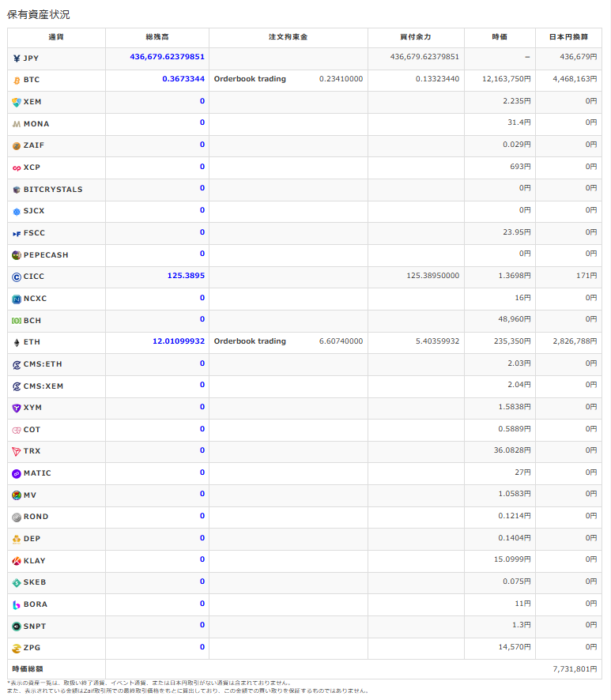
Task: Click the 時価 column header
Action: pos(500,37)
